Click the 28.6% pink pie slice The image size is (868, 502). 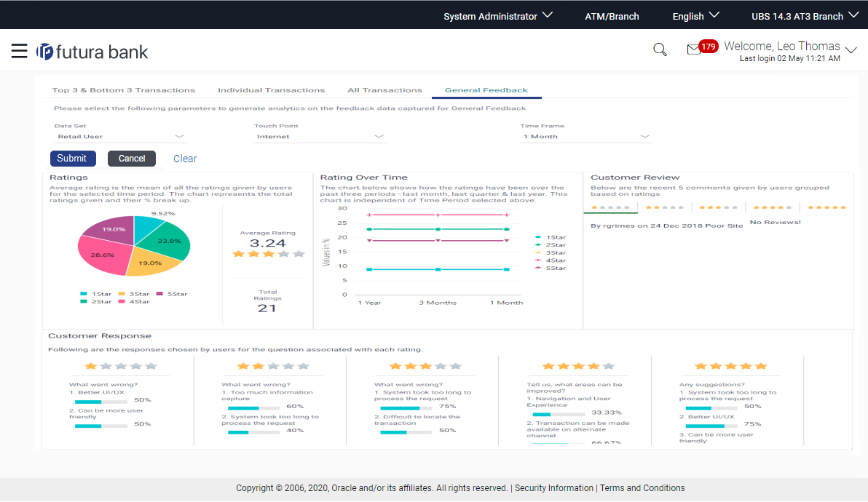(x=103, y=255)
